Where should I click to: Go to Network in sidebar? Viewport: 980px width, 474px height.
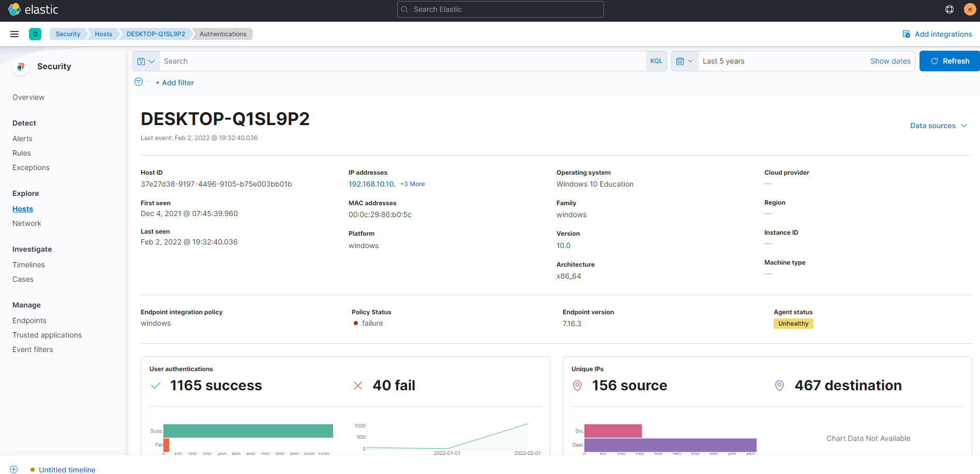pyautogui.click(x=27, y=223)
